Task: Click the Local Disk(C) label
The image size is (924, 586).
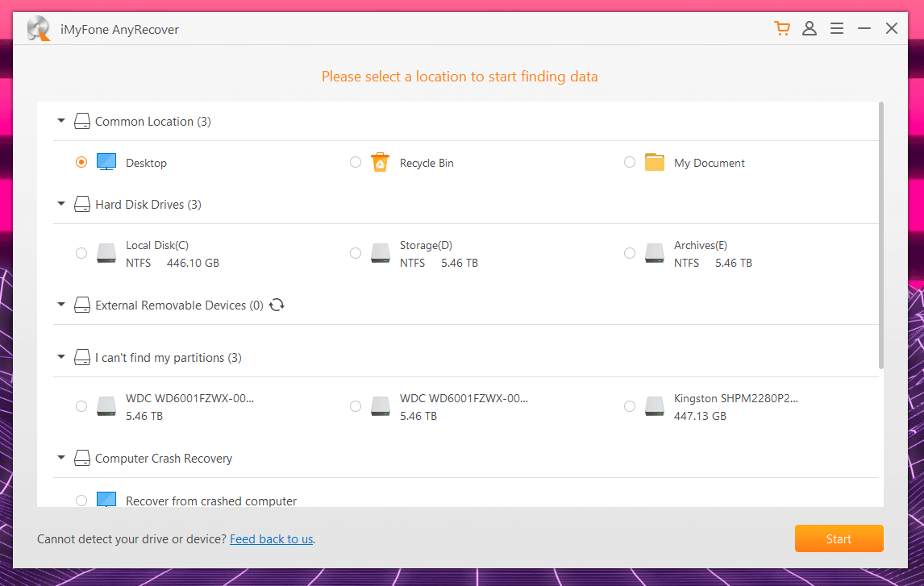Action: coord(157,245)
